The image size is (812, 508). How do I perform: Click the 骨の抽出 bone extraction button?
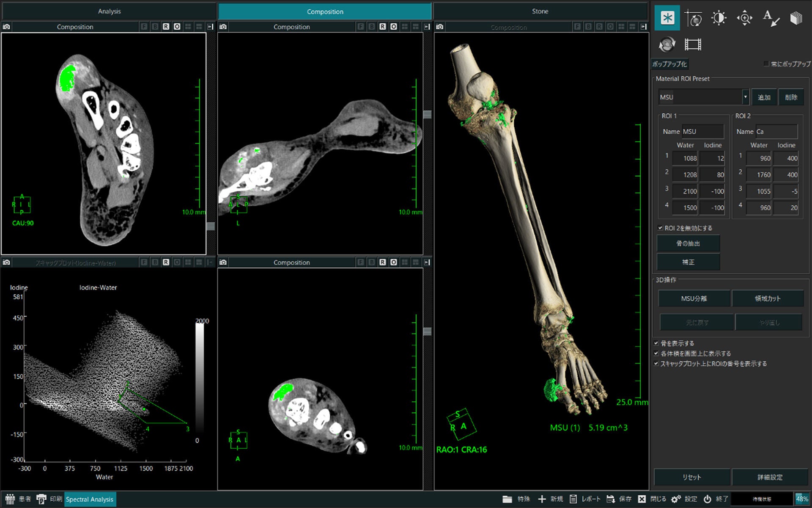point(688,243)
